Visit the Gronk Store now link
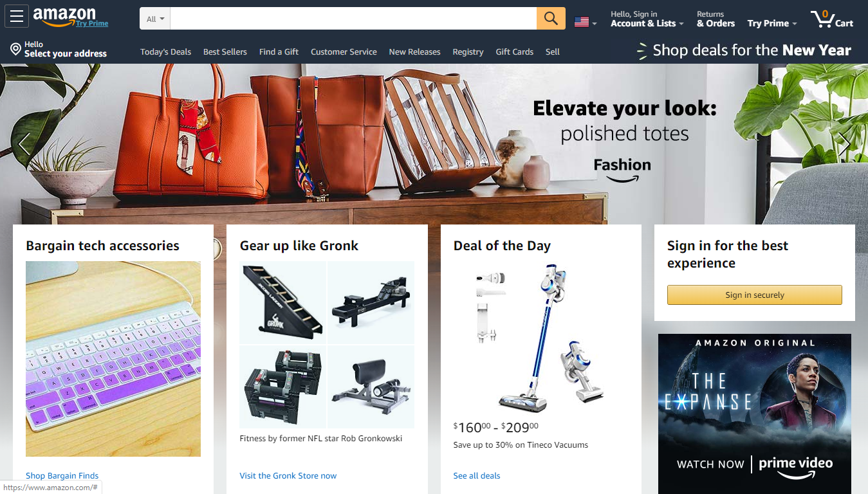This screenshot has width=868, height=494. [288, 476]
